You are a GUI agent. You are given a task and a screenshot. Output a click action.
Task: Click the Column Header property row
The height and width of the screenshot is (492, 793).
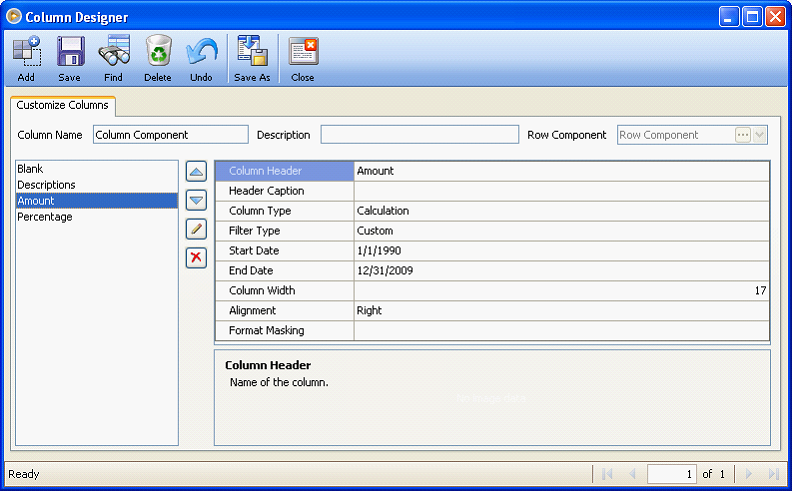point(492,171)
